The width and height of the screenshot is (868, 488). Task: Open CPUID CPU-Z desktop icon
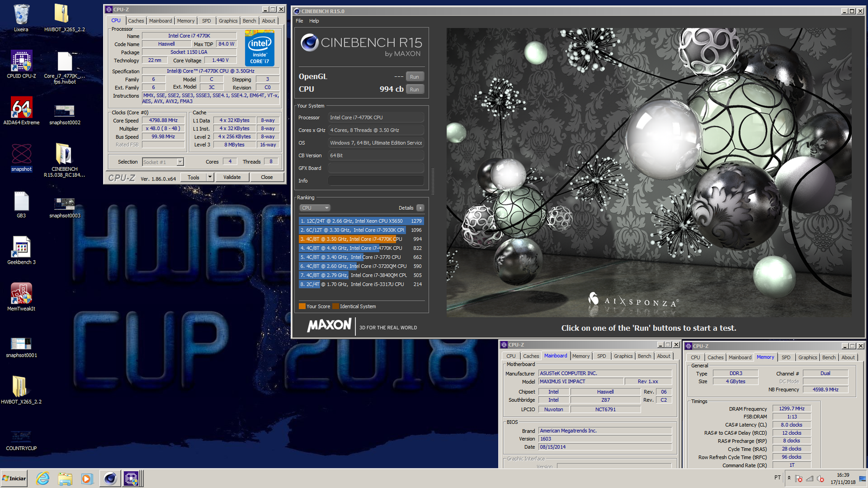pyautogui.click(x=21, y=61)
